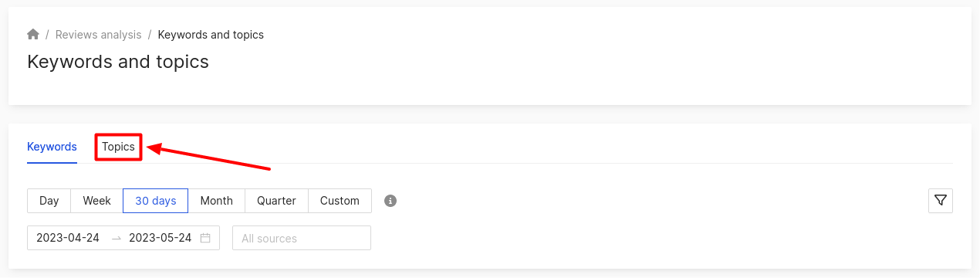Image resolution: width=980 pixels, height=278 pixels.
Task: Click the end date 2023-05-24 field
Action: point(161,238)
